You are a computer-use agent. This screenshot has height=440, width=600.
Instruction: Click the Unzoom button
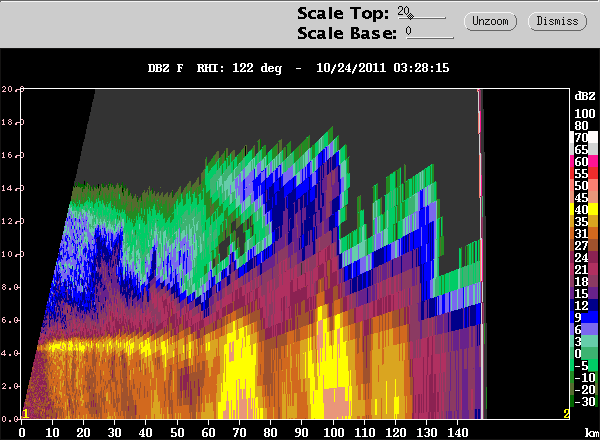pos(490,21)
